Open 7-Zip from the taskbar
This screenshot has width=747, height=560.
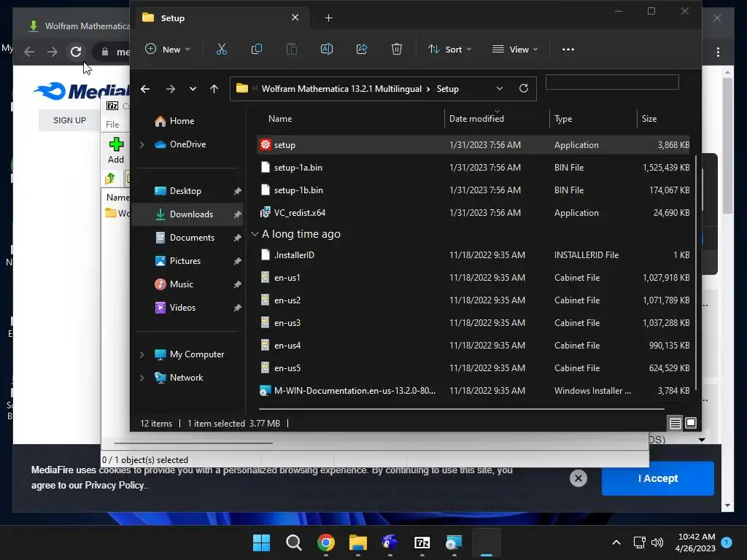tap(422, 542)
